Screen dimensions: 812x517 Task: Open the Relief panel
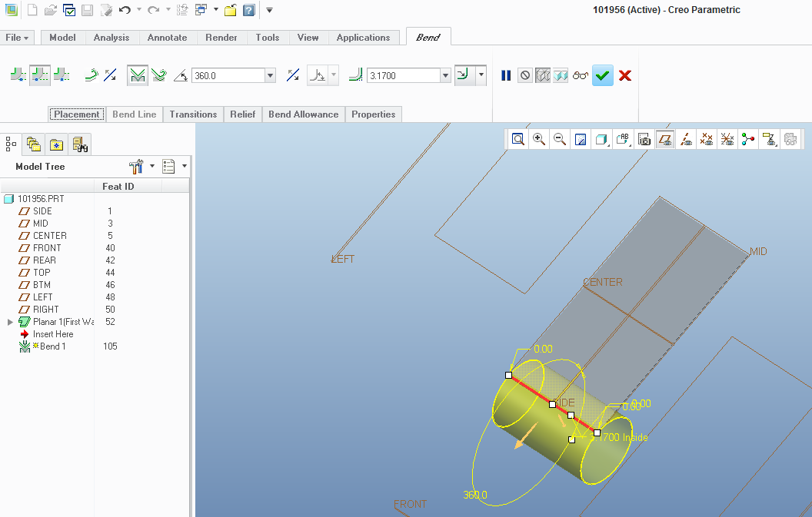click(243, 114)
